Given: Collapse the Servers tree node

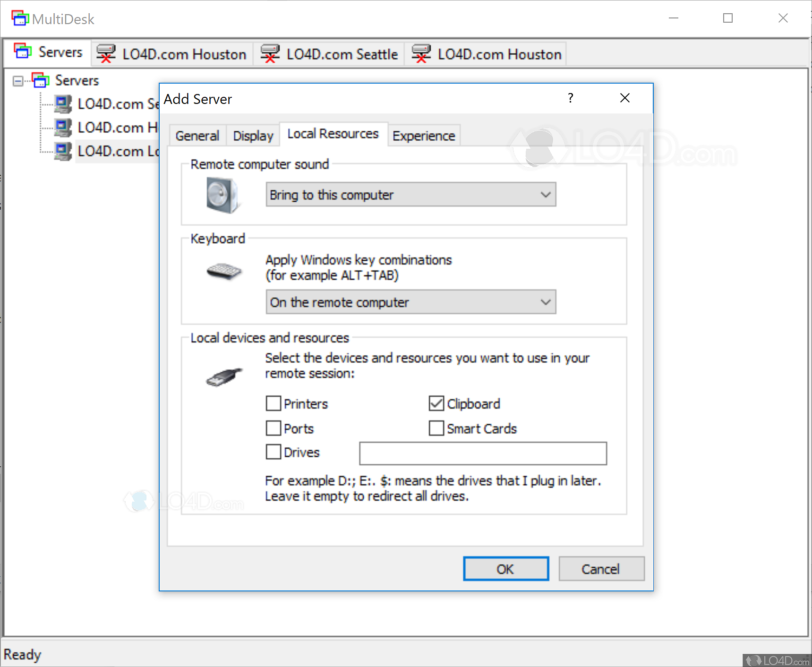Looking at the screenshot, I should pos(17,80).
